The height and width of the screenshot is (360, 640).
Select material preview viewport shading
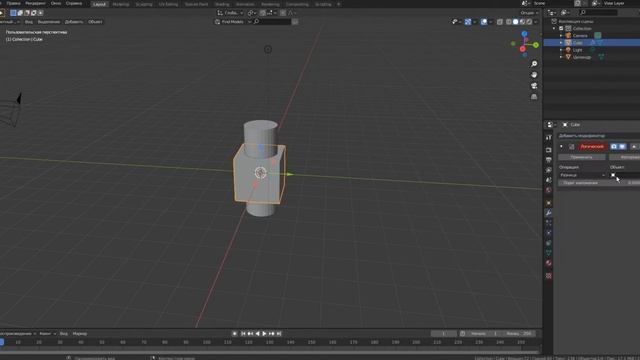coord(522,22)
